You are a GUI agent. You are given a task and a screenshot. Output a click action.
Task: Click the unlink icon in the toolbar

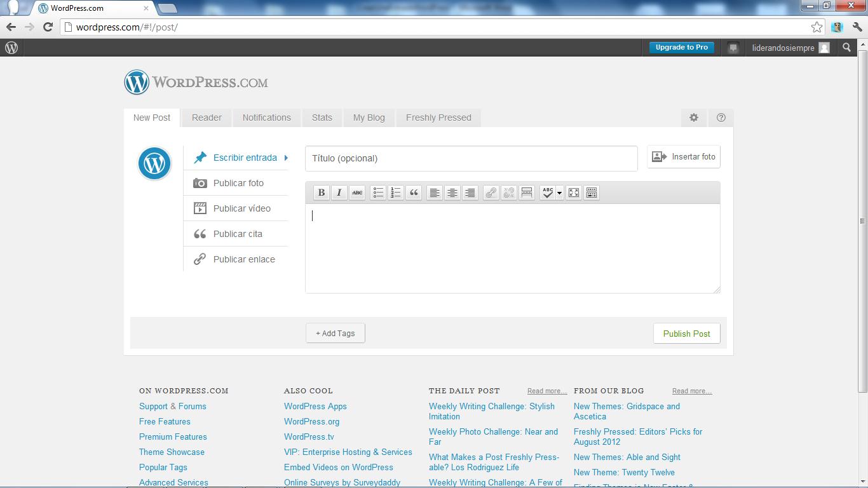[509, 193]
